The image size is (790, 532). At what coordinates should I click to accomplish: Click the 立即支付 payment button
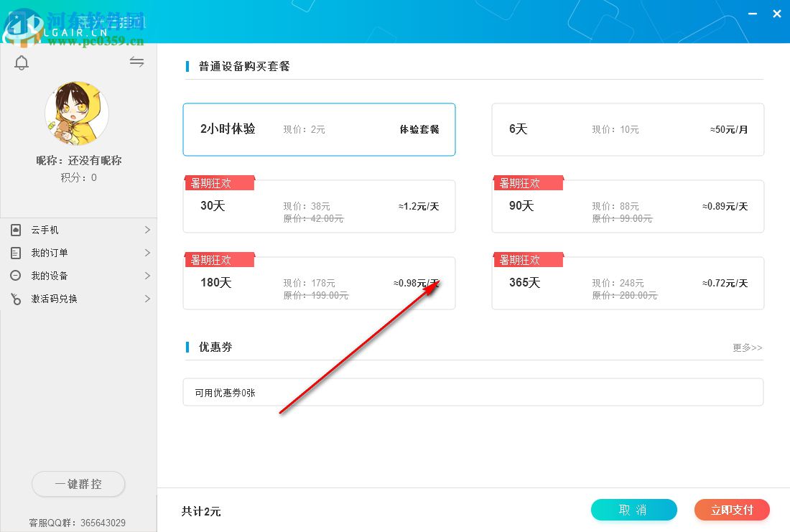732,510
